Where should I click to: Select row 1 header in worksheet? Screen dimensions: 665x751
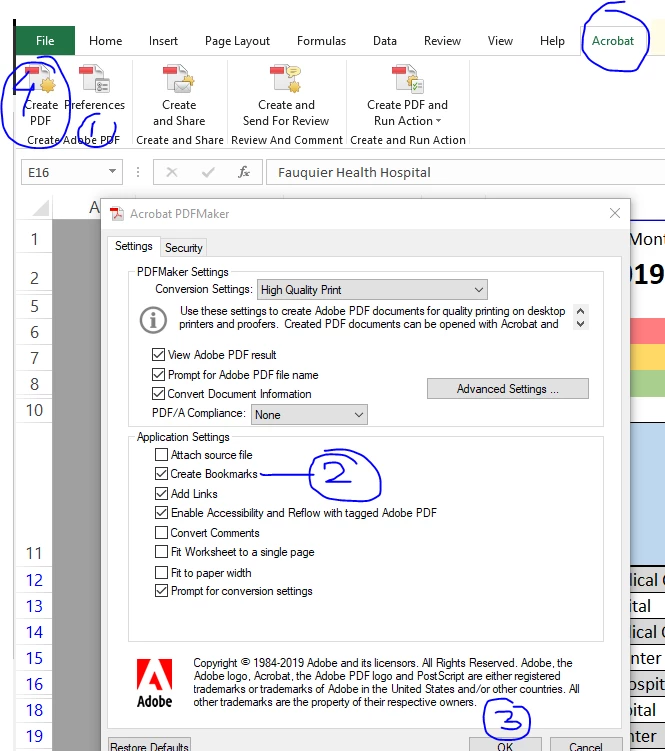(x=34, y=239)
